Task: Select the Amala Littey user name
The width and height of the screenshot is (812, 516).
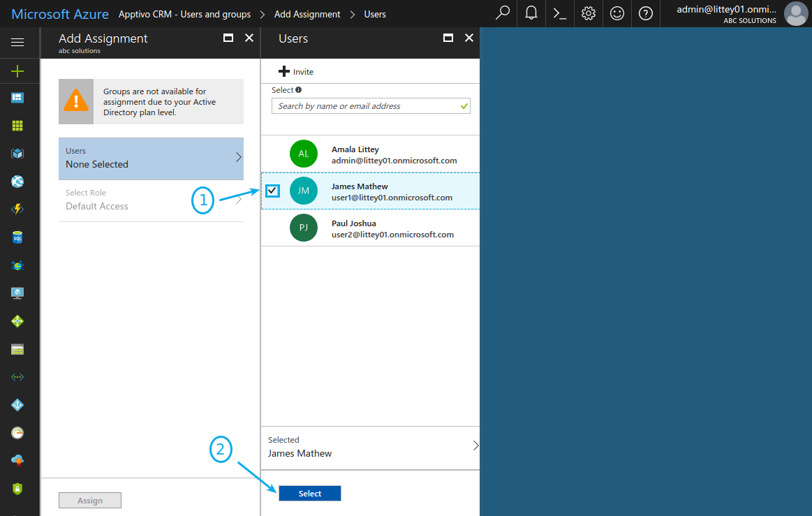Action: pyautogui.click(x=355, y=149)
